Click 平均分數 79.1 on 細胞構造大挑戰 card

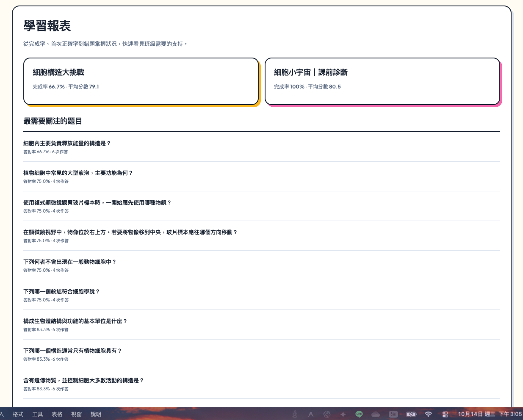tap(83, 86)
